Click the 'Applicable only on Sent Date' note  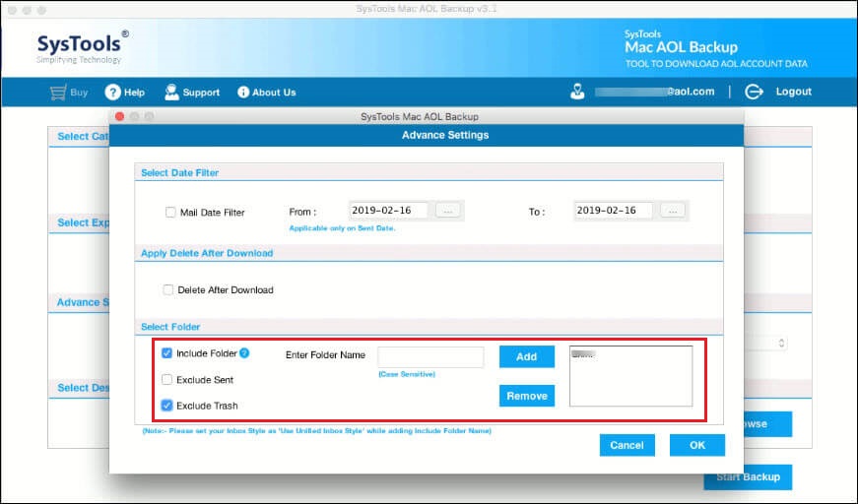(342, 228)
